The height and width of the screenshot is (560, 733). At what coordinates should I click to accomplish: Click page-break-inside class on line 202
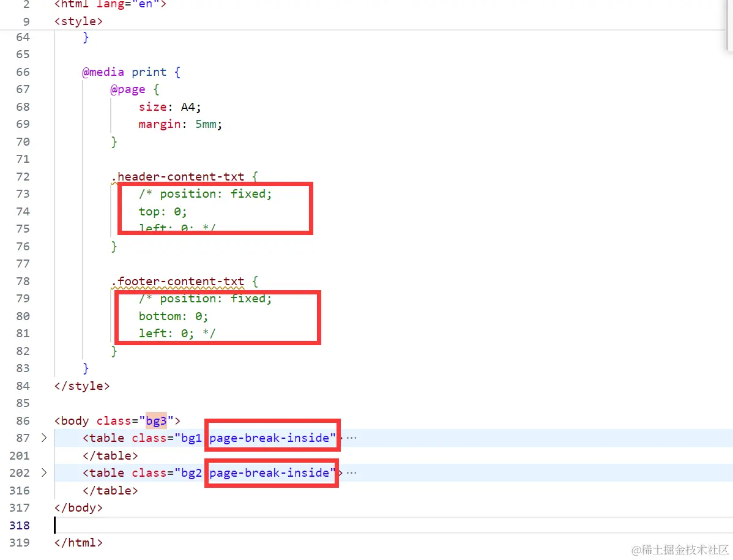point(269,473)
